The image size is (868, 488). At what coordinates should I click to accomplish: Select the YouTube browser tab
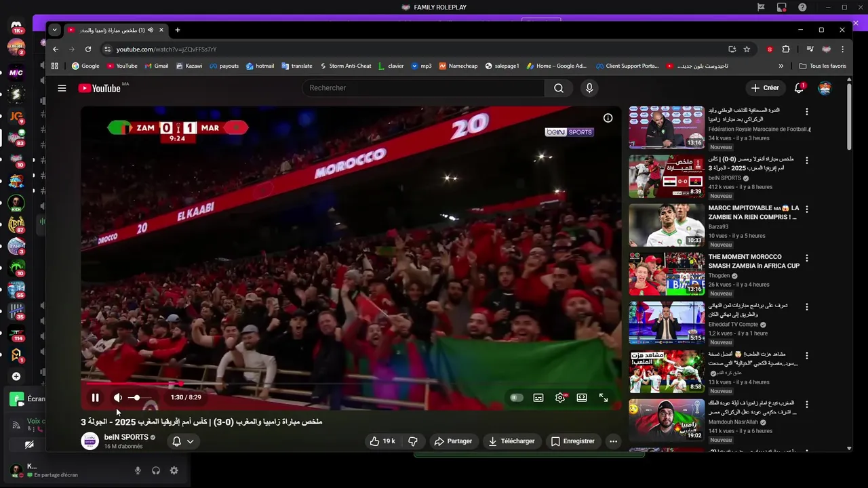[115, 30]
